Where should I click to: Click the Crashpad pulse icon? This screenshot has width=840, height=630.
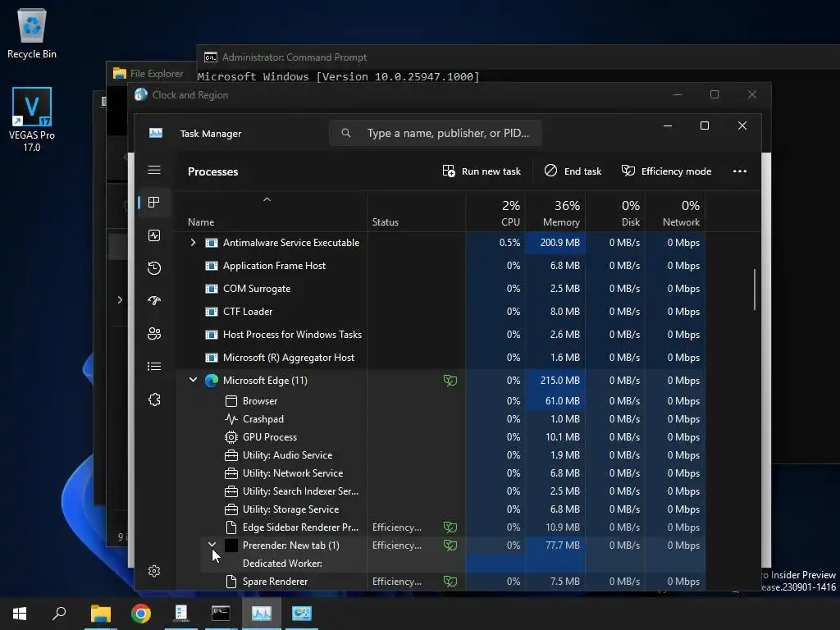[x=231, y=419]
